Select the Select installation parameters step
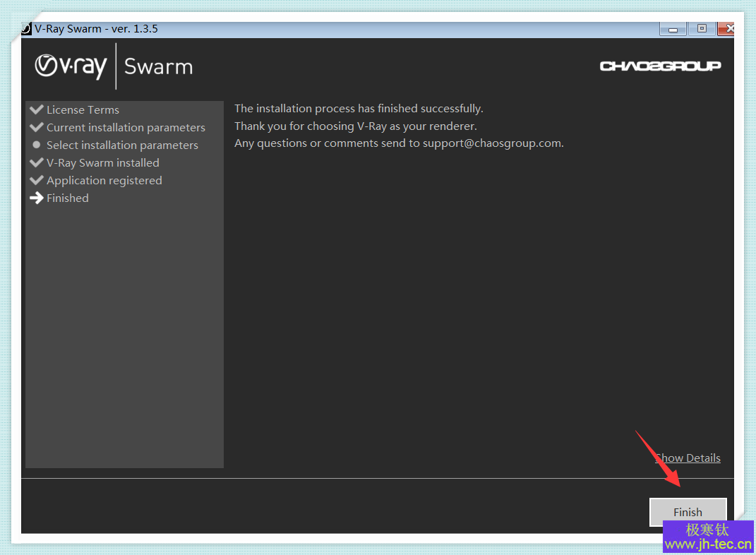 [122, 145]
